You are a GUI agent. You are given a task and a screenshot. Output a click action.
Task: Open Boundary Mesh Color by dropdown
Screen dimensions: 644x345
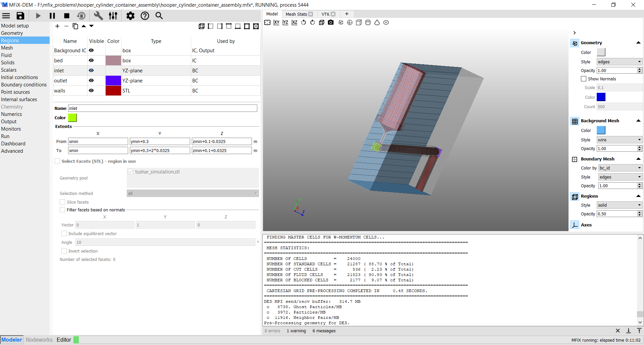[x=620, y=168]
